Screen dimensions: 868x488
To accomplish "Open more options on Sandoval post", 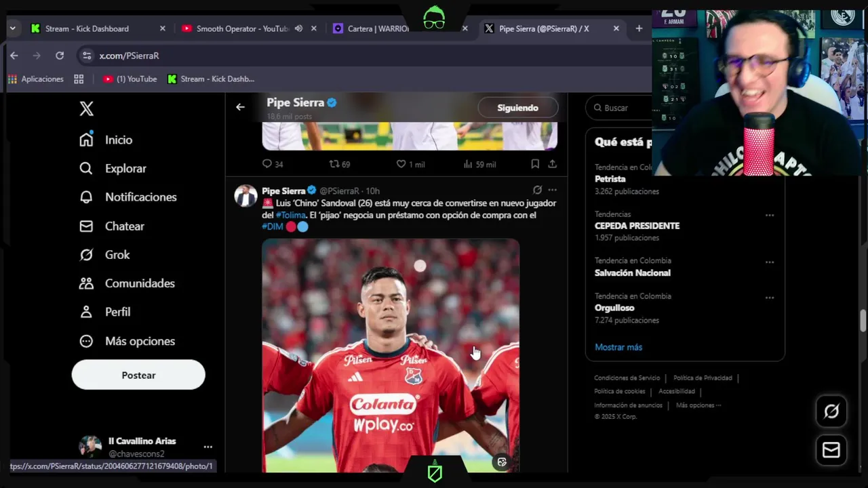I will coord(553,190).
